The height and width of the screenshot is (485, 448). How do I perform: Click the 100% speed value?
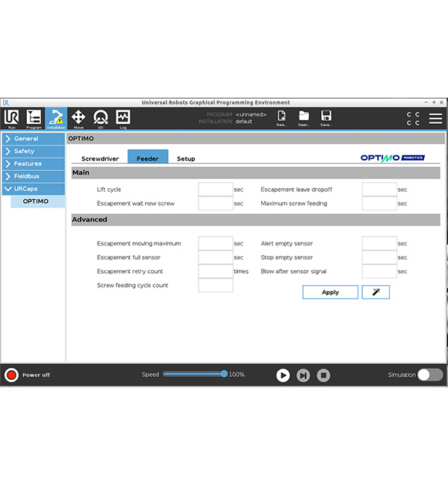tap(237, 375)
